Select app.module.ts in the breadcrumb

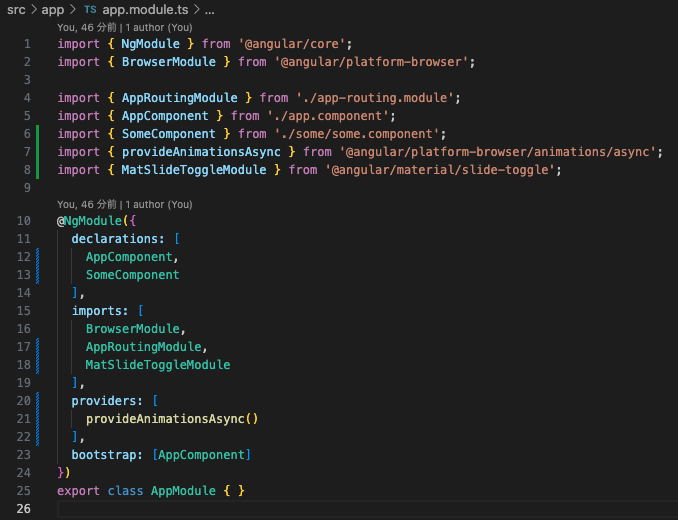(x=144, y=9)
